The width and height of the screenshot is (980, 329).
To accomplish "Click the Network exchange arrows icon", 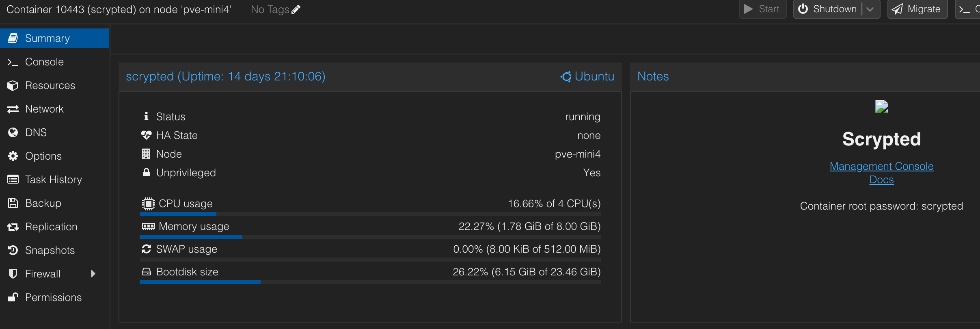I will point(13,109).
